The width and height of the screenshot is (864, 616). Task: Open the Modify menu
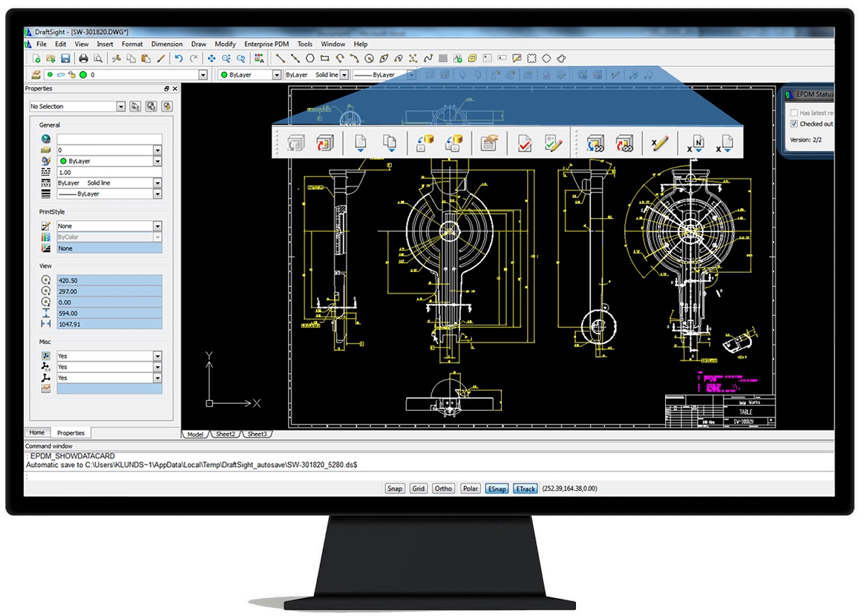[225, 44]
